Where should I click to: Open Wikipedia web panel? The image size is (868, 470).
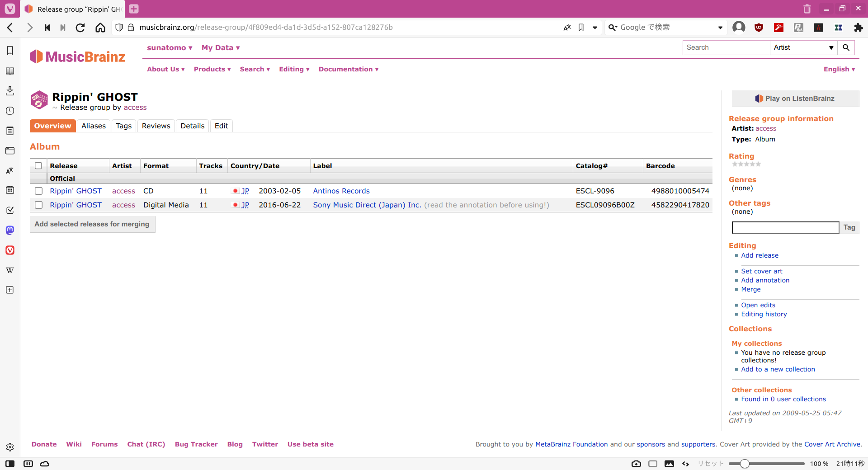pos(10,270)
